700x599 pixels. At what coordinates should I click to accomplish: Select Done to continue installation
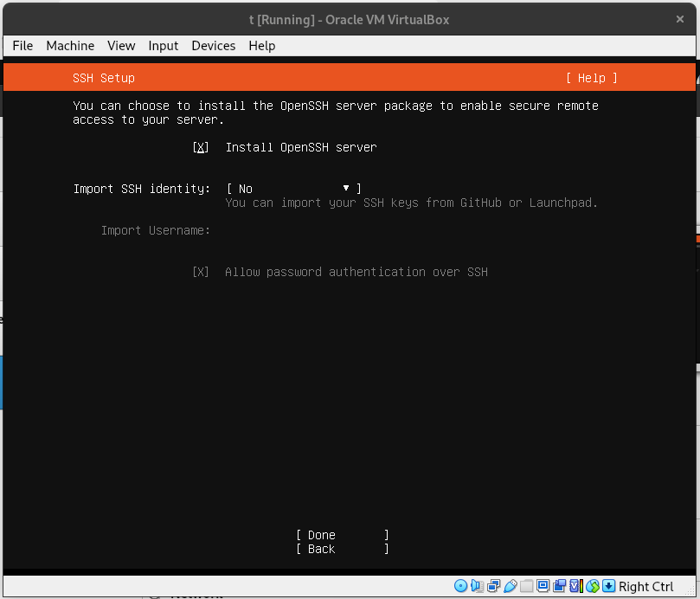coord(320,534)
